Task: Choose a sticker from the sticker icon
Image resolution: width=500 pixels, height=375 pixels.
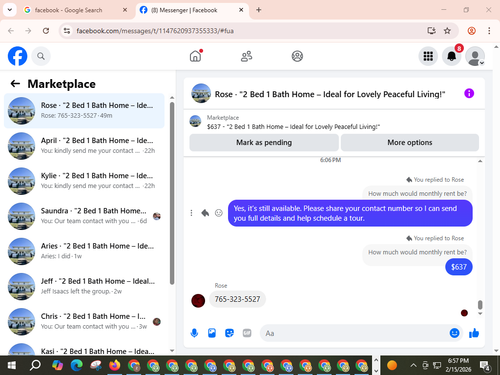Action: [x=229, y=333]
